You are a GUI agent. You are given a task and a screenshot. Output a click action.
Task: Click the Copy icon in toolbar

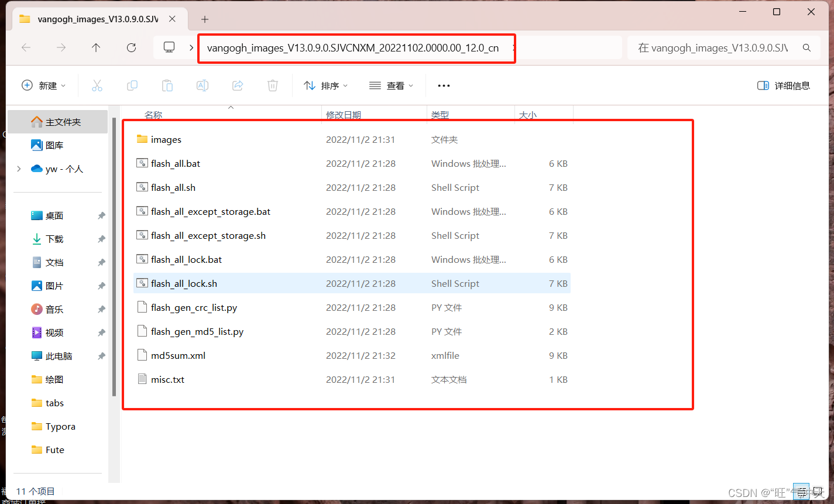[132, 85]
